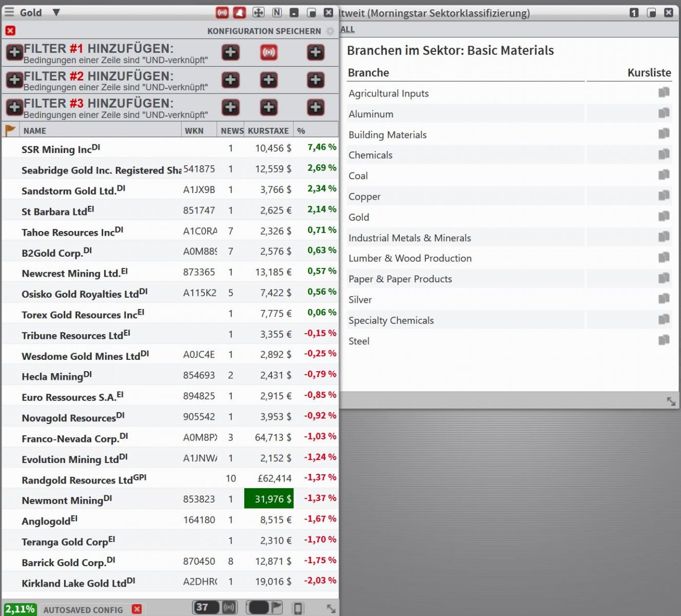The height and width of the screenshot is (616, 681).
Task: Click the orange flag icon in table header
Action: [x=10, y=130]
